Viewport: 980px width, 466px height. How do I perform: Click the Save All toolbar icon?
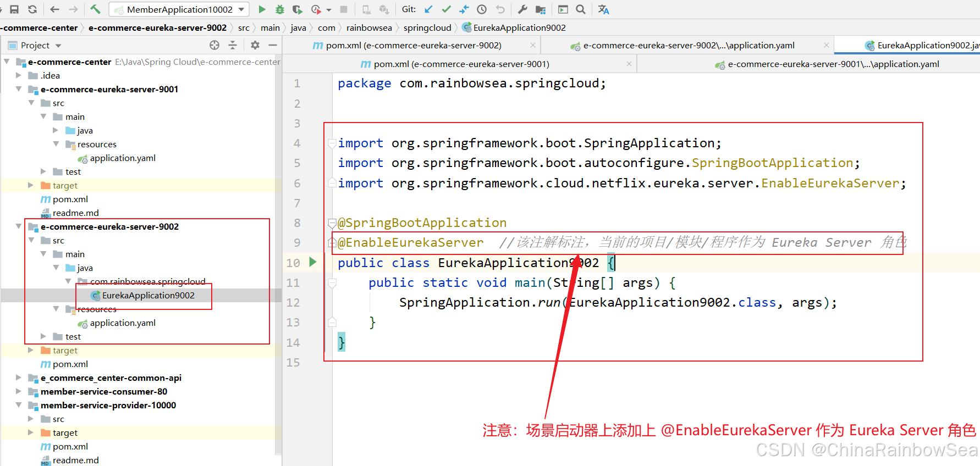pos(14,9)
